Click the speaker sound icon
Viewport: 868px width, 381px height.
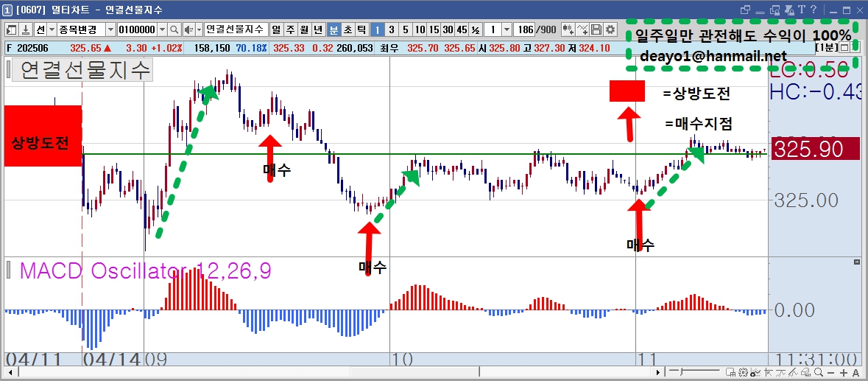(x=188, y=29)
